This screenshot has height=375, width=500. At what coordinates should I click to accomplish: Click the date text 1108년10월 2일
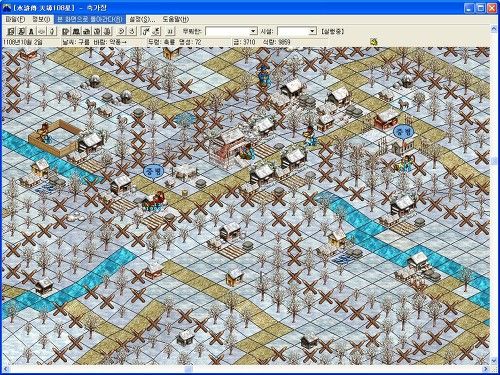(23, 42)
